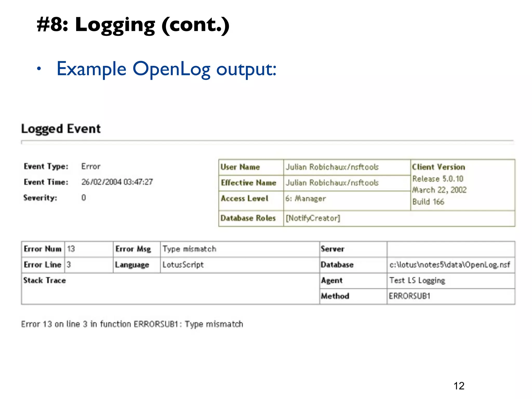Click the 'Logged Event' heading
Screen dimensions: 532x399
61,129
